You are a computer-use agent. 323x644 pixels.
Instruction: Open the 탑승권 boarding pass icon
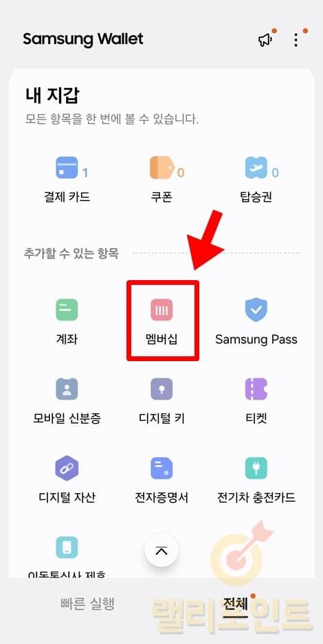click(256, 168)
